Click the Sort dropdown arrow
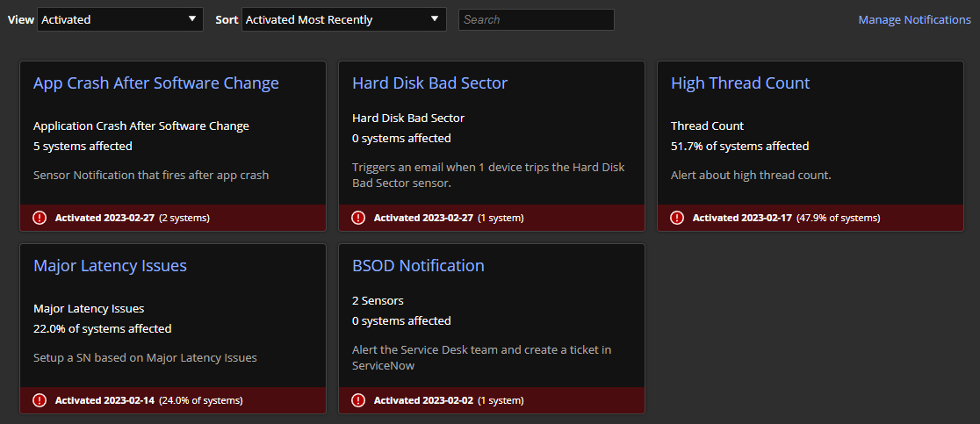 point(435,18)
